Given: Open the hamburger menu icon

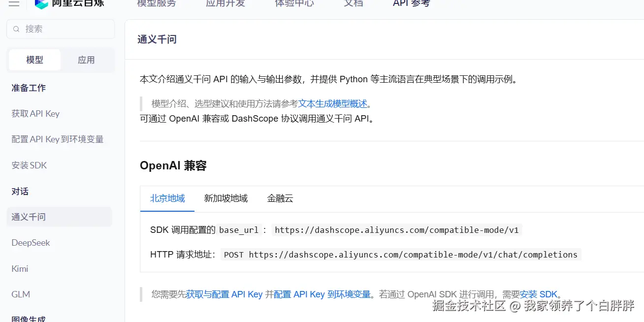Looking at the screenshot, I should tap(14, 4).
